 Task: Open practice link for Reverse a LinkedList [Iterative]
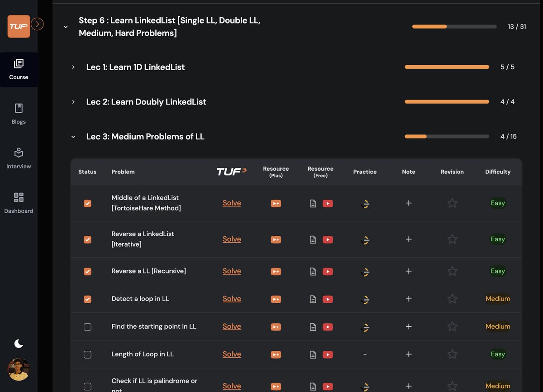365,240
